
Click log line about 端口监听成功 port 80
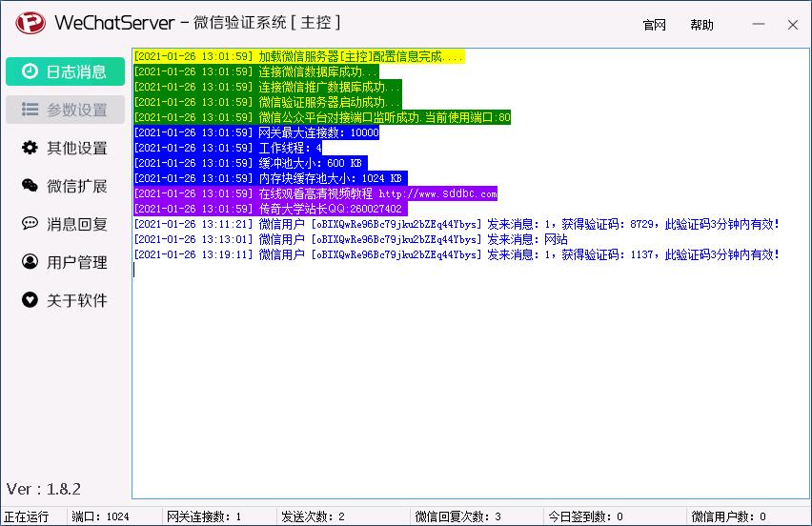[322, 117]
